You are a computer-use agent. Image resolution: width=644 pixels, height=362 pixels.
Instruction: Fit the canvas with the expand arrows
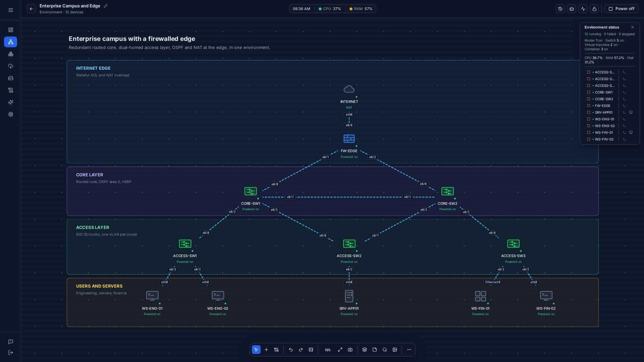340,350
